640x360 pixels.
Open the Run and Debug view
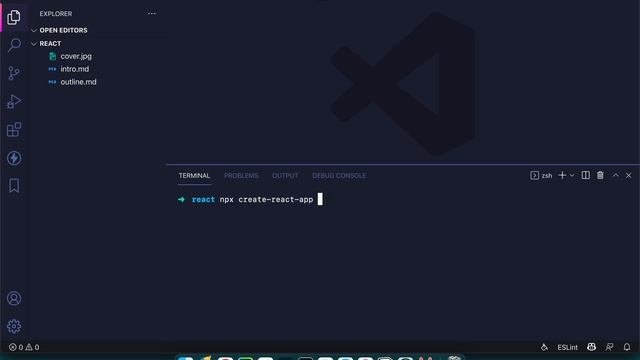(14, 102)
